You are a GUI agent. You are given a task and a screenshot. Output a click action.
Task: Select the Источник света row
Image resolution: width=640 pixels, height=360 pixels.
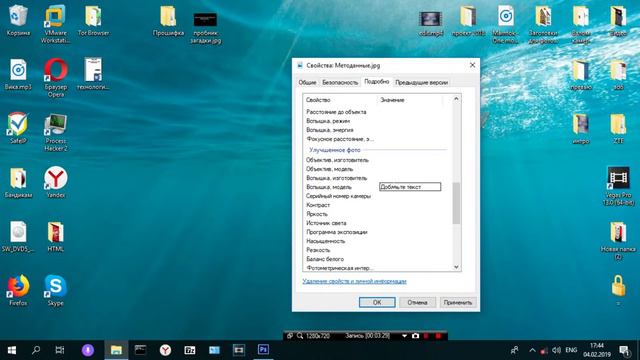coord(378,223)
